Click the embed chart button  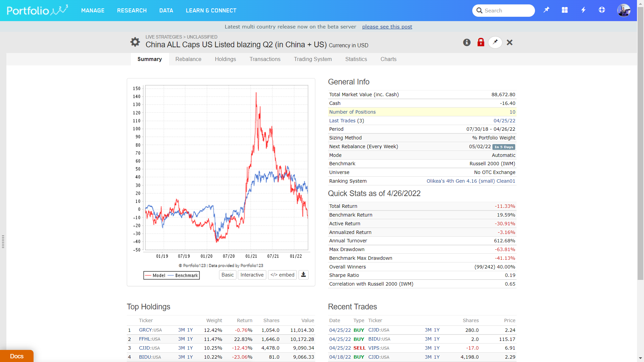(282, 275)
